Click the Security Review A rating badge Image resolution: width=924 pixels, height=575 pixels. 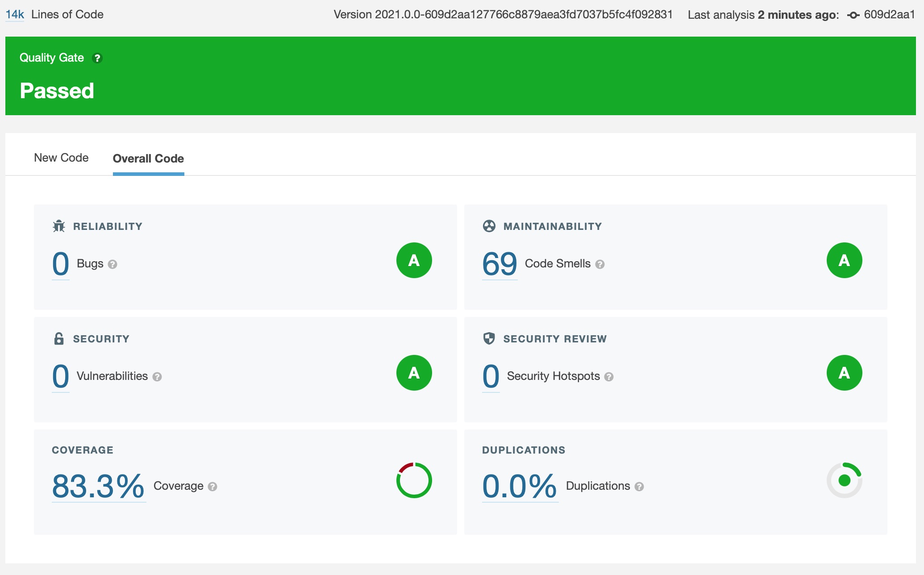[x=844, y=373]
